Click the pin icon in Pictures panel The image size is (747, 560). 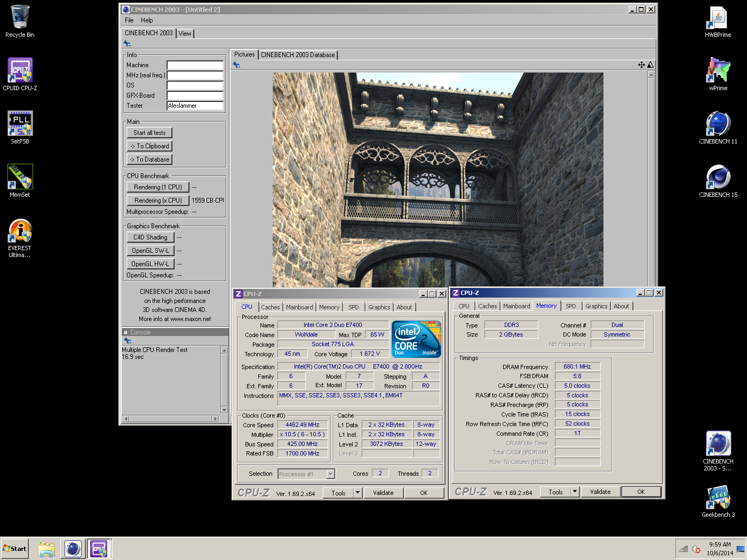click(x=236, y=65)
